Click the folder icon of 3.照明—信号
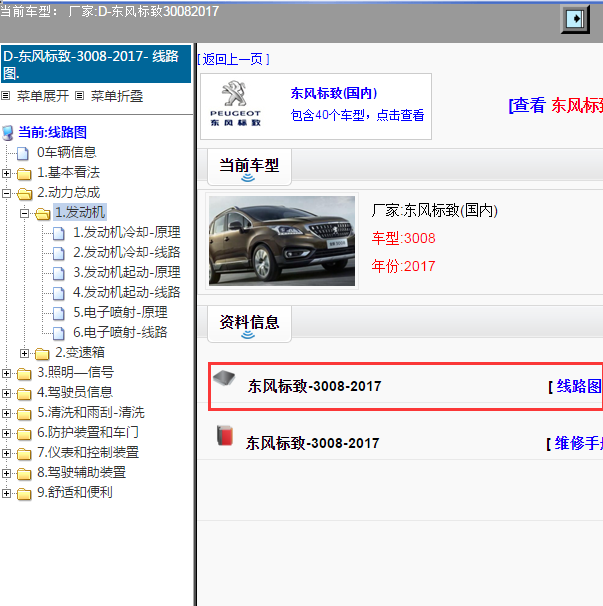This screenshot has height=606, width=603. [24, 373]
